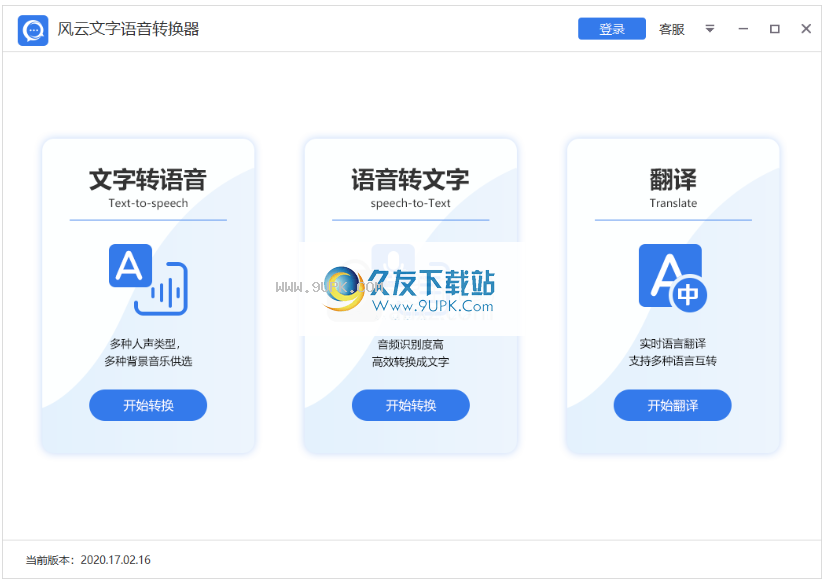824x579 pixels.
Task: Click 音频识别度高 description text
Action: 410,345
